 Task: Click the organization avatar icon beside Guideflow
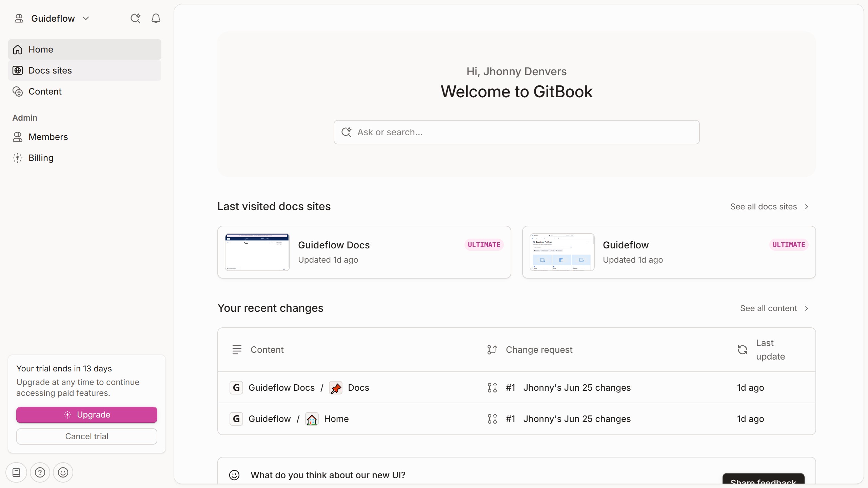point(19,18)
